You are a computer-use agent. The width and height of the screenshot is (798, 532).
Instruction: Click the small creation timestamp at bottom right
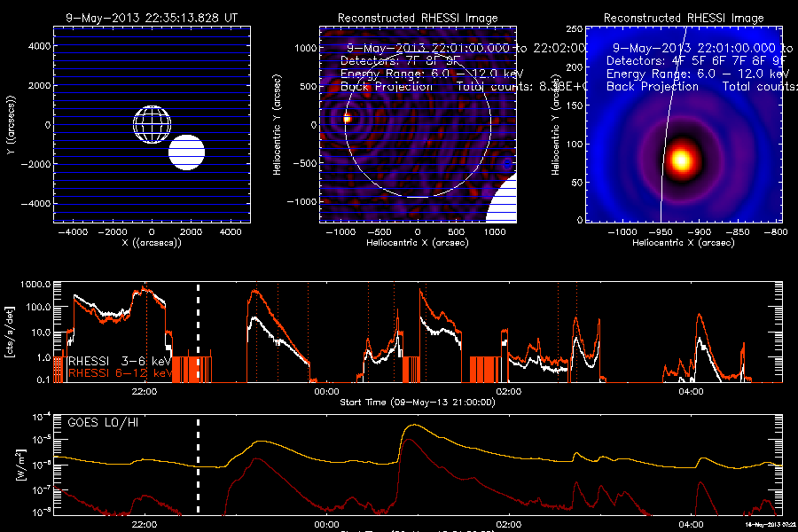(771, 524)
